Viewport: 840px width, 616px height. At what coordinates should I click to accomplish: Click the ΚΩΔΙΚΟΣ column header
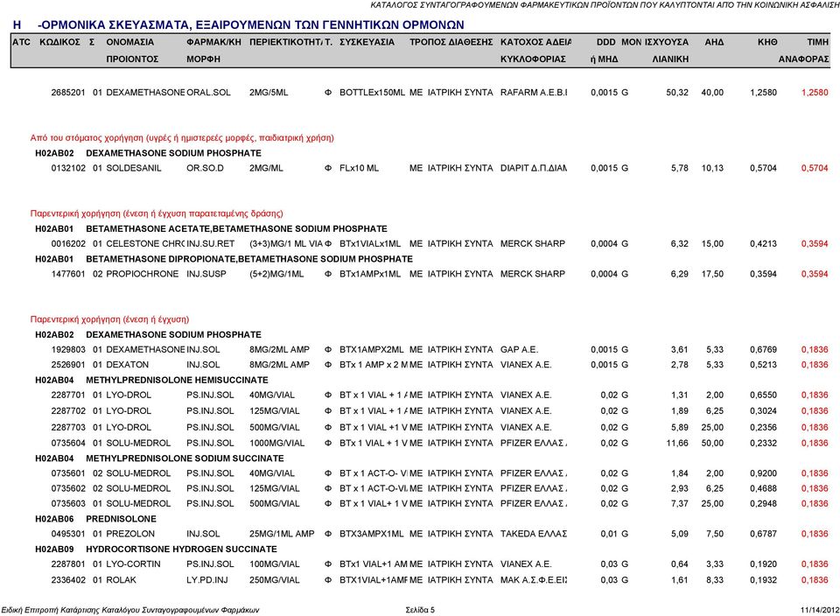(59, 42)
